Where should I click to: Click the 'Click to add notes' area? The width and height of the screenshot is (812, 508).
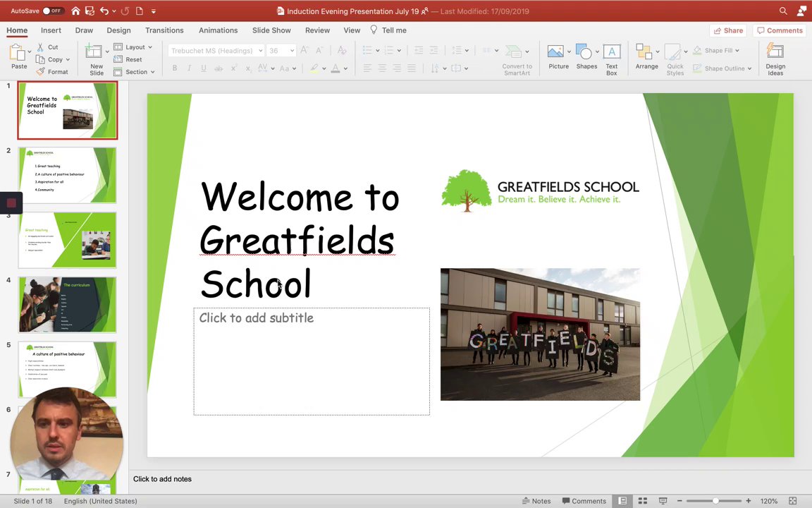pyautogui.click(x=162, y=479)
